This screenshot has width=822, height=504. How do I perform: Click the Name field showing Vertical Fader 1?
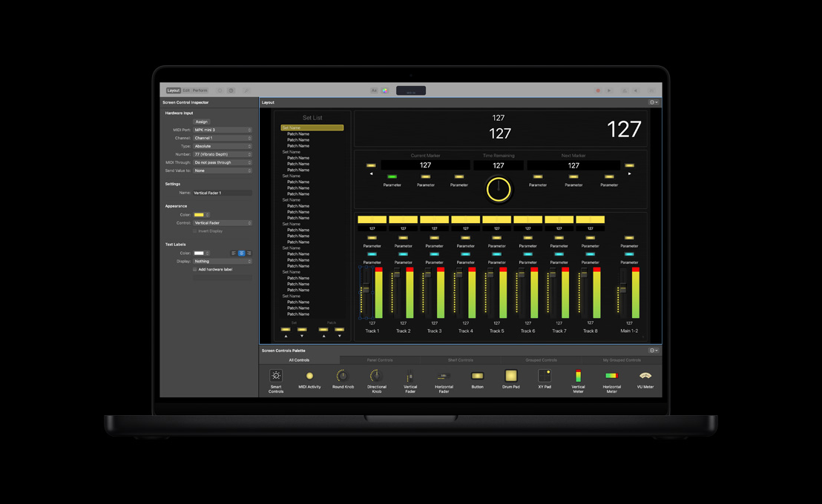(223, 192)
